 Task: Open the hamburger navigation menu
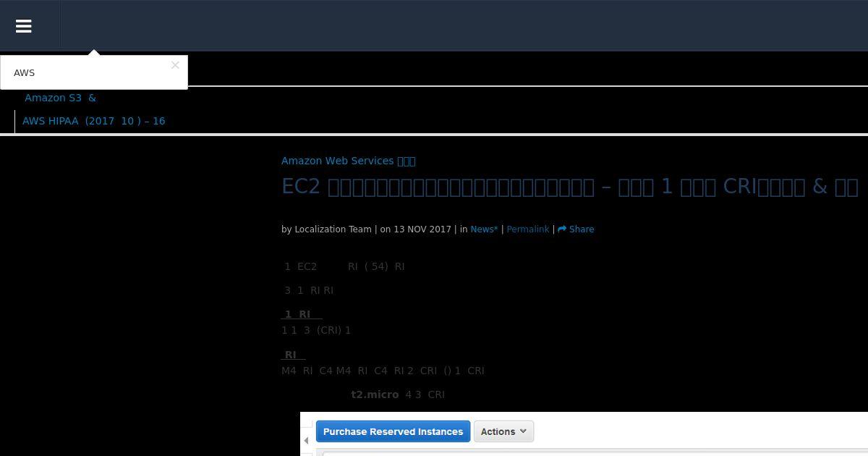tap(23, 26)
